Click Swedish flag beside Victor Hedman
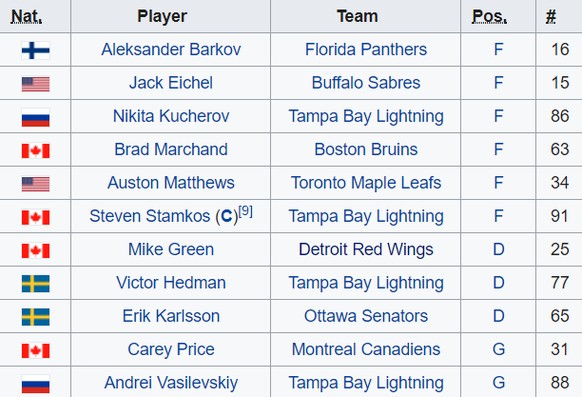This screenshot has height=397, width=582. pos(36,284)
